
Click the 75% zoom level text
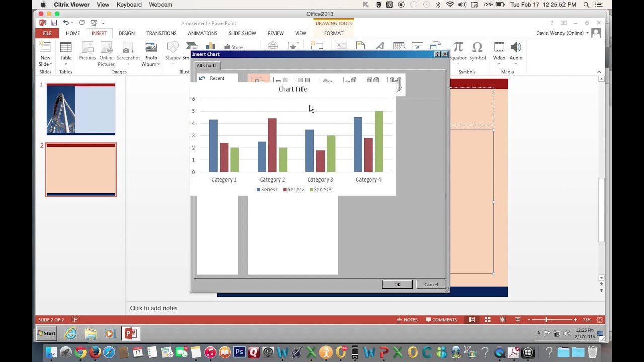(x=587, y=320)
